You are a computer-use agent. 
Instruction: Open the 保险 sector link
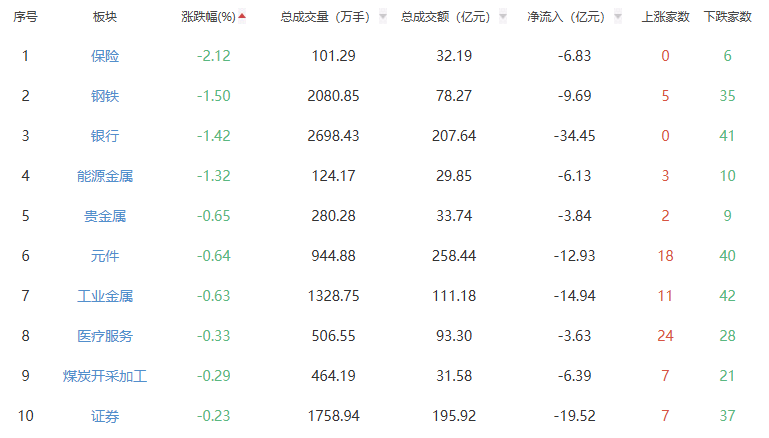point(104,56)
